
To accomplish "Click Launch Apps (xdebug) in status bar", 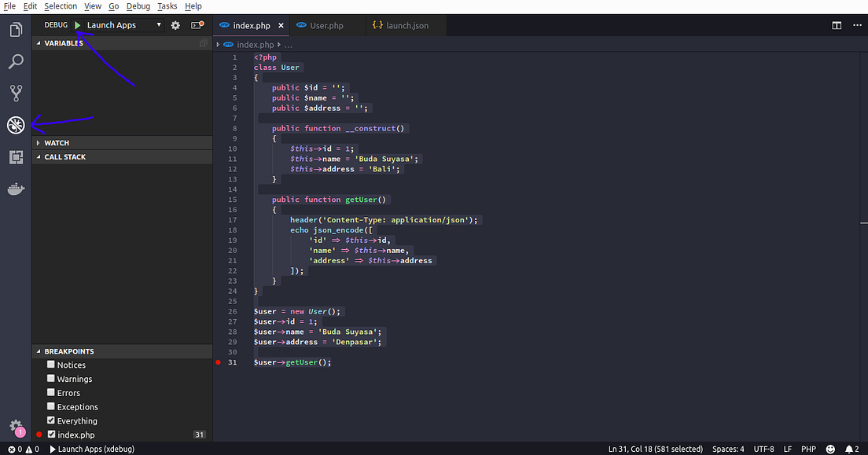I will tap(93, 449).
